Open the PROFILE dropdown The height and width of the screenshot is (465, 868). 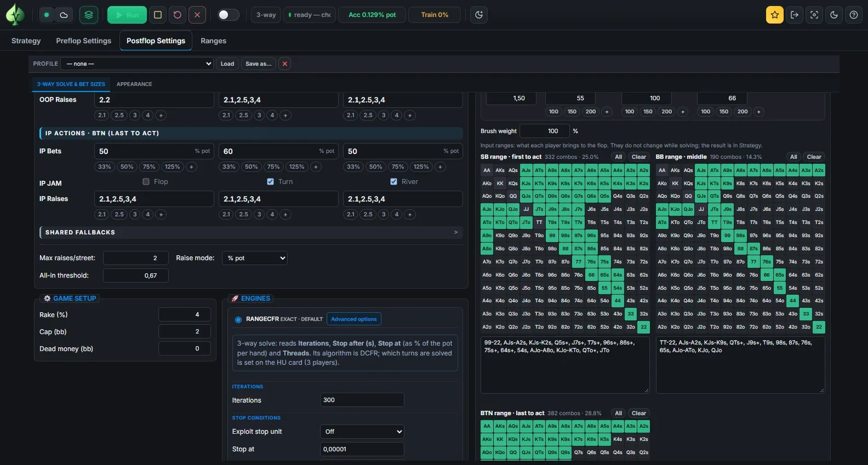tap(137, 64)
